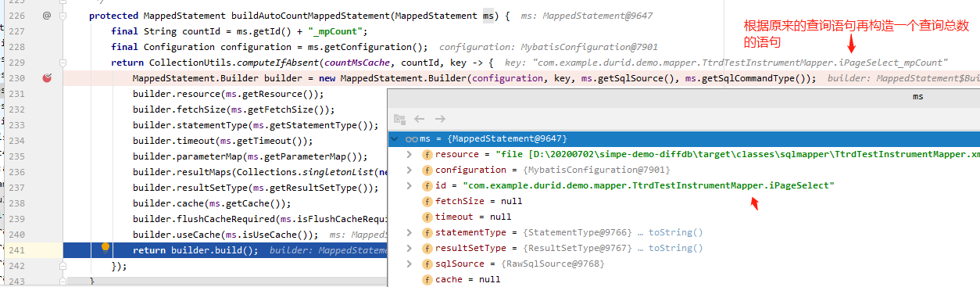
Task: Click the field icon beside timeout
Action: (x=427, y=217)
